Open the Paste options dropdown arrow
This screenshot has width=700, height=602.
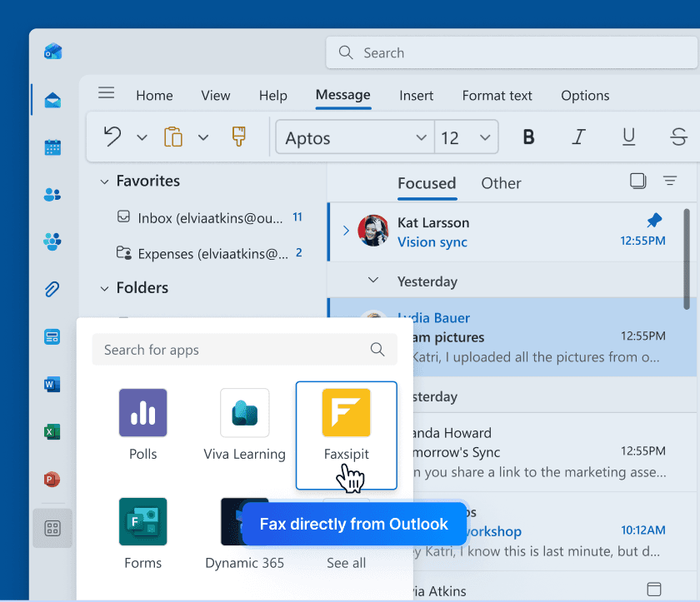pos(203,137)
